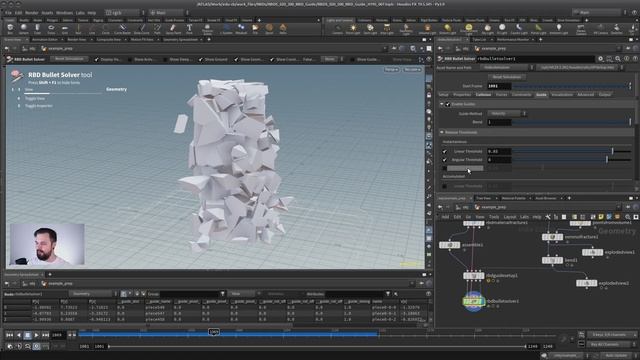Add a Camera from Lights shelf
Image resolution: width=640 pixels, height=360 pixels.
click(x=337, y=29)
